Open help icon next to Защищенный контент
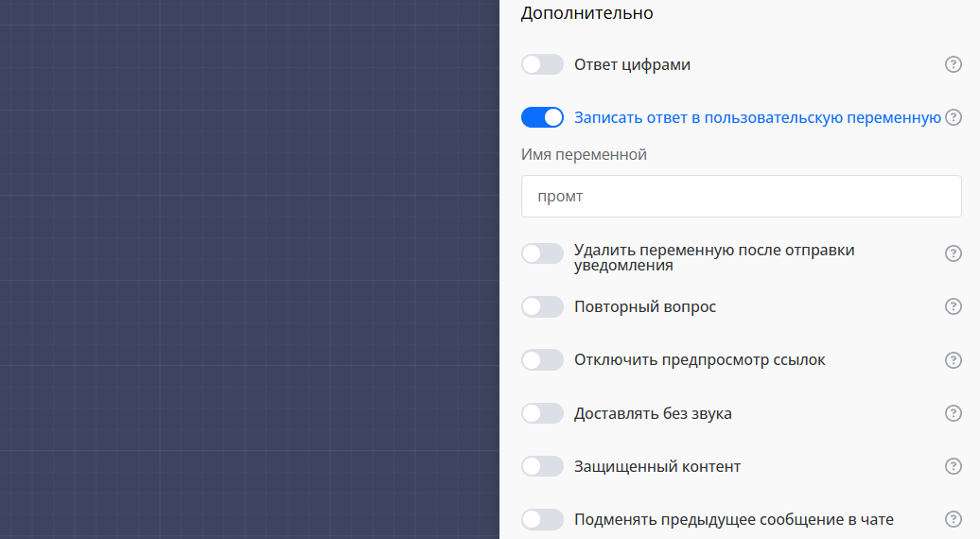 [954, 466]
